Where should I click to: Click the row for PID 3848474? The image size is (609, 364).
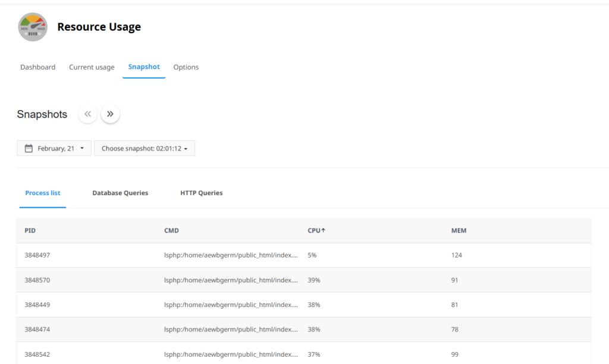pos(37,330)
